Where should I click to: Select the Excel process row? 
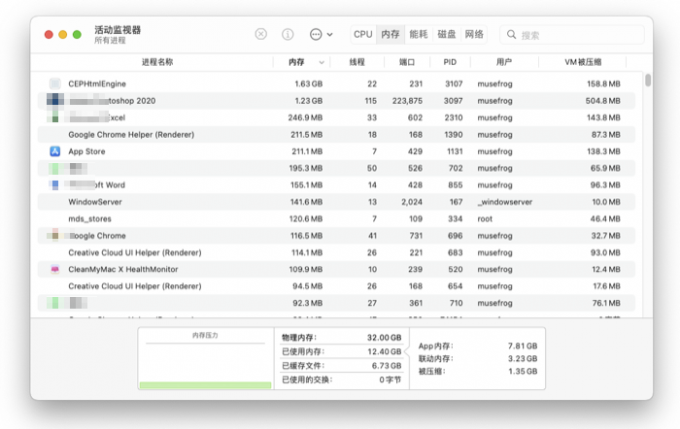337,118
